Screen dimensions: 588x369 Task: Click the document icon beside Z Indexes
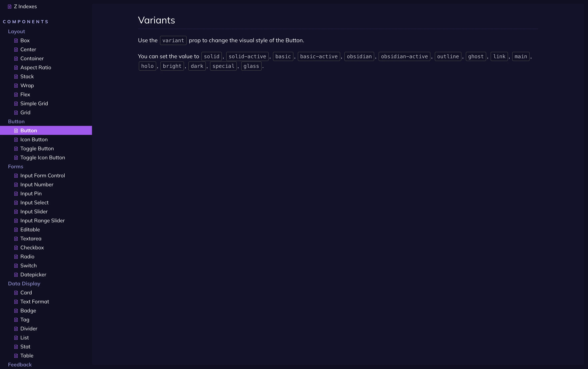click(10, 7)
